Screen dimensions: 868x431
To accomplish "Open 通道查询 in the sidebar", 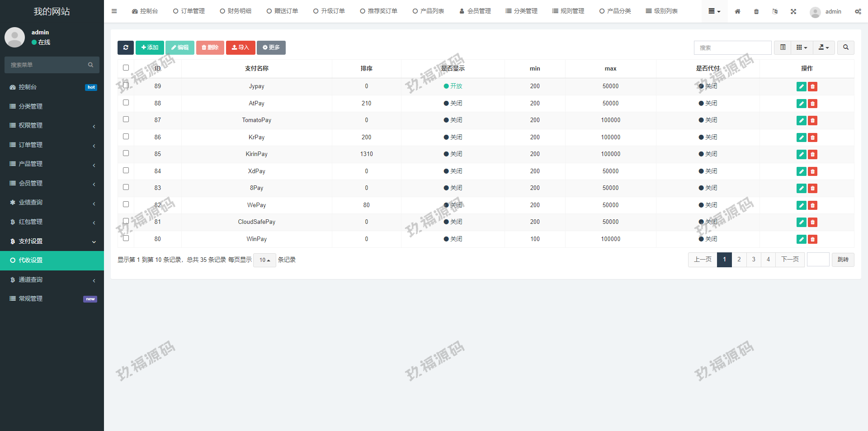I will [x=52, y=279].
